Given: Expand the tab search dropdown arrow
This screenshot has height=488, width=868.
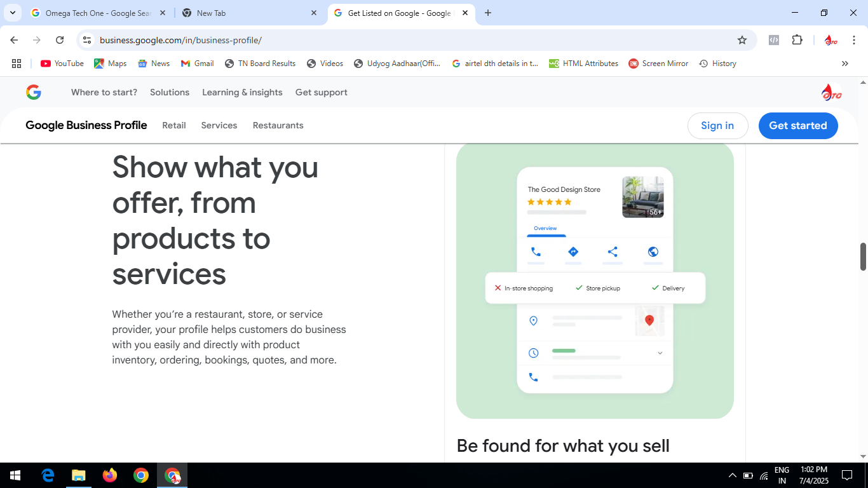Looking at the screenshot, I should 13,13.
